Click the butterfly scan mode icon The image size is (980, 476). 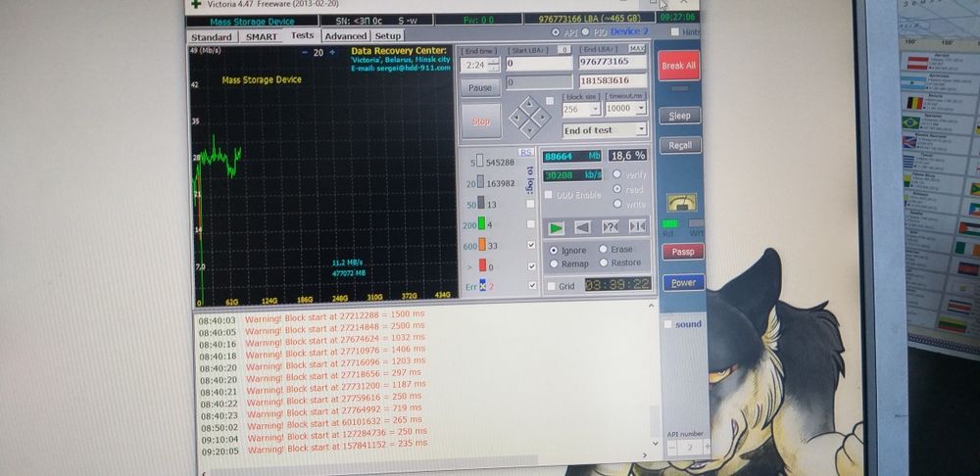638,226
